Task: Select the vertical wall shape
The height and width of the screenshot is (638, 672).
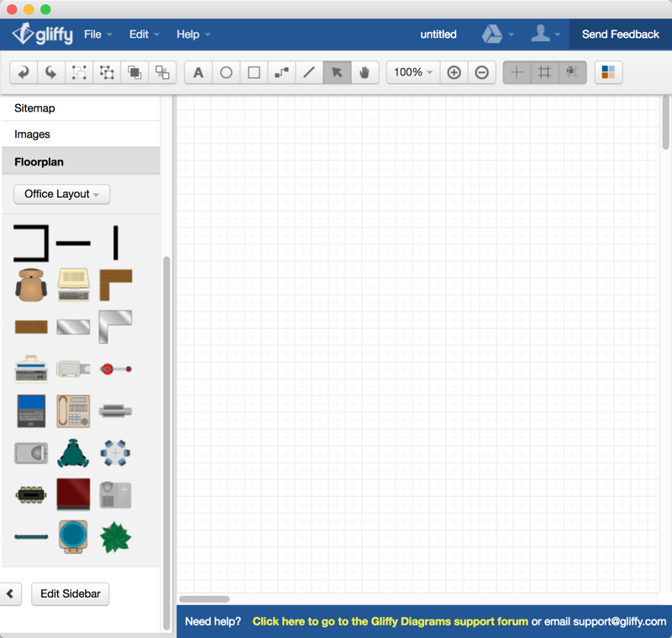Action: [x=116, y=243]
